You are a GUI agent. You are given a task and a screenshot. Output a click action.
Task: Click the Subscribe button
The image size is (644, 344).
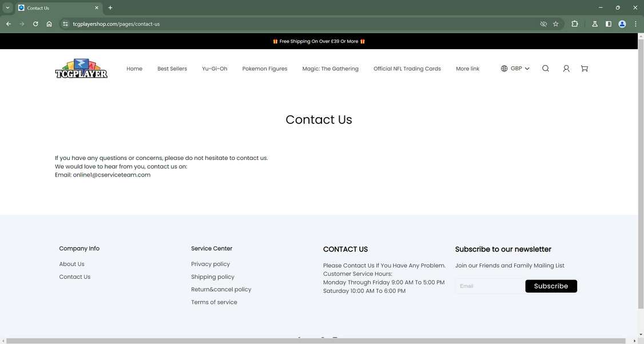click(x=551, y=286)
